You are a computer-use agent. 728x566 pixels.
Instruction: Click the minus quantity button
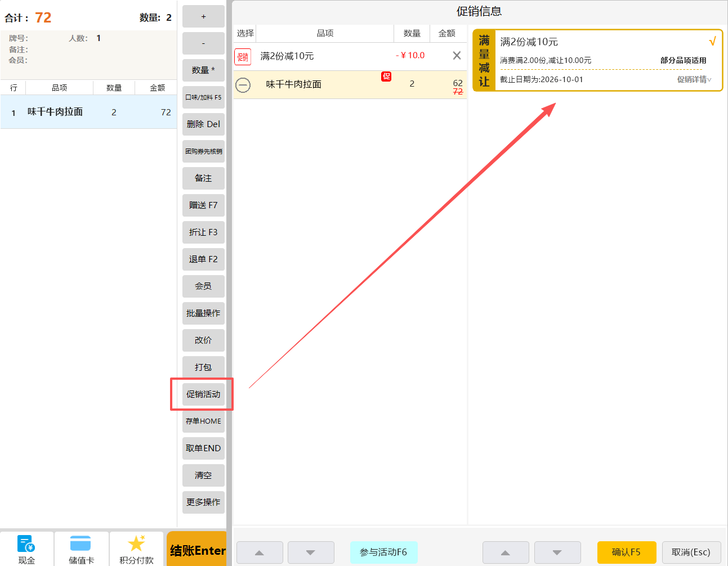click(x=203, y=43)
